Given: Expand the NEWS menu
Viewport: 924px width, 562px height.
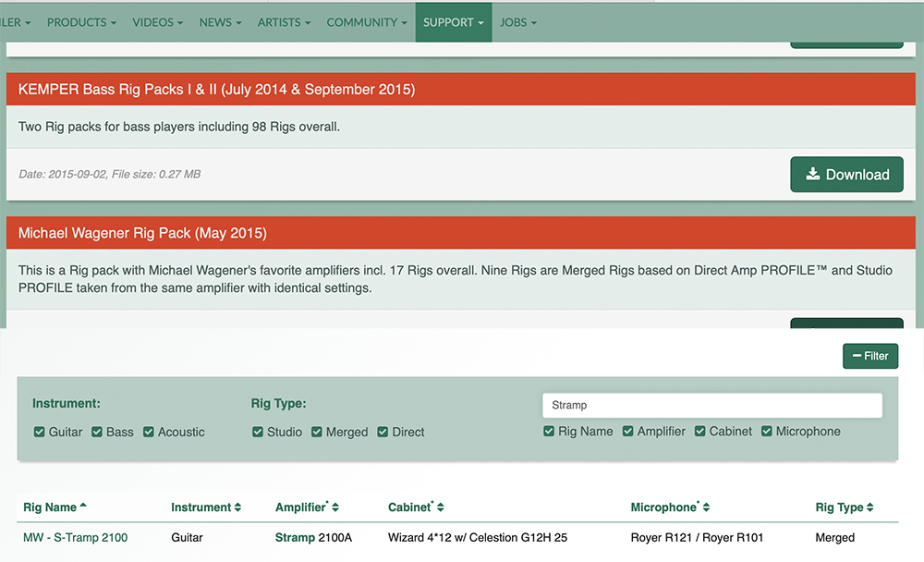Looking at the screenshot, I should coord(220,22).
